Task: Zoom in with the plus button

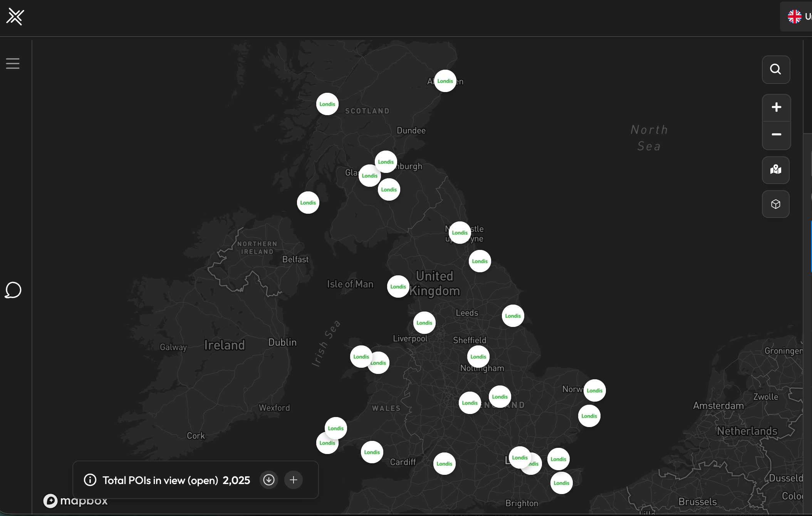Action: (776, 107)
